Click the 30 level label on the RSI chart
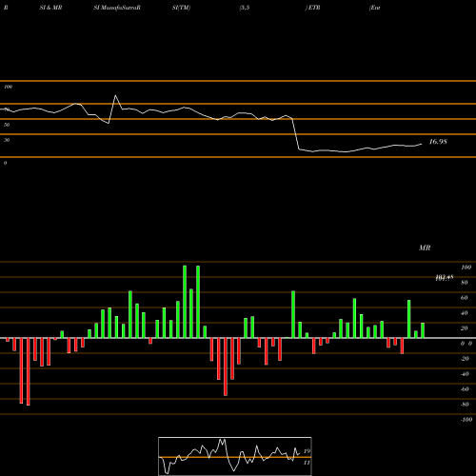476x476 pixels. pos(7,140)
